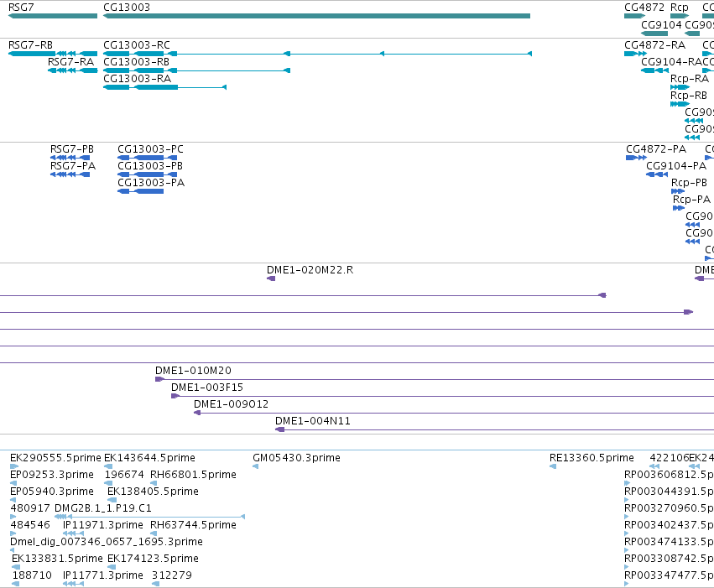Click EST EK133831.5prime label
Image resolution: width=714 pixels, height=588 pixels.
click(57, 559)
